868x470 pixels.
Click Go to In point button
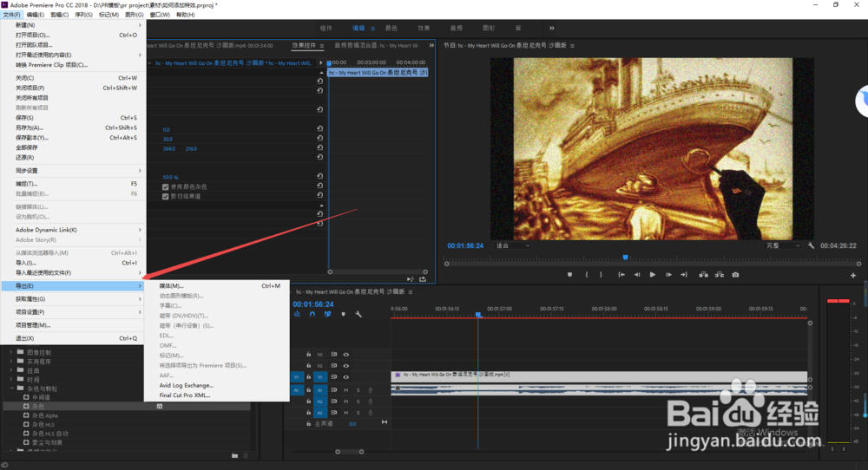[621, 275]
